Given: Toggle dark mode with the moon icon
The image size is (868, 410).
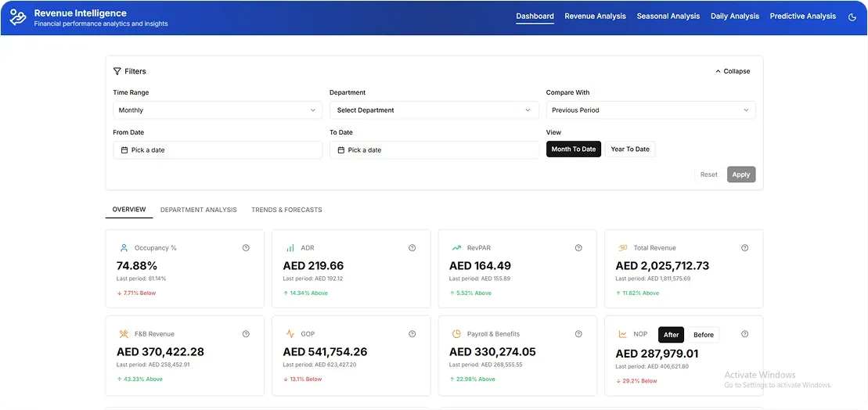Looking at the screenshot, I should point(852,16).
